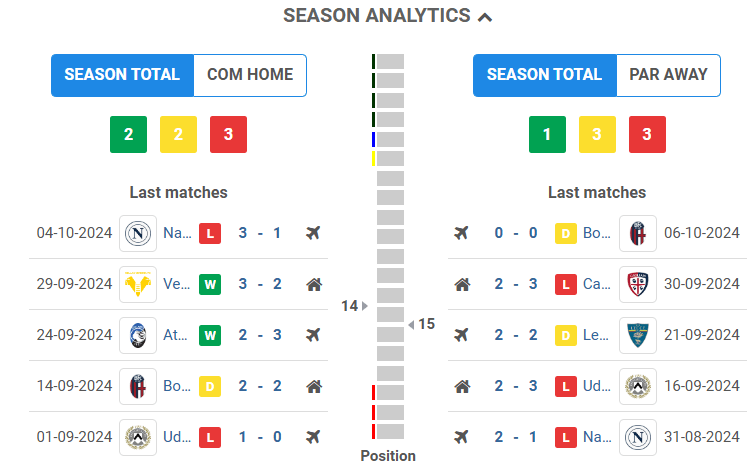Click the Atalanta crest in the 24-09-2024 match
Viewport: 753px width, 465px height.
point(137,336)
